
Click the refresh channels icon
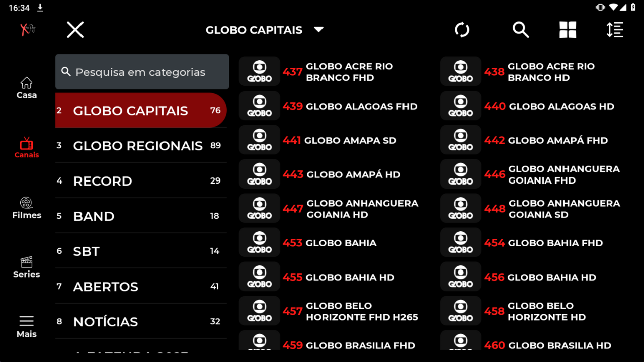462,30
